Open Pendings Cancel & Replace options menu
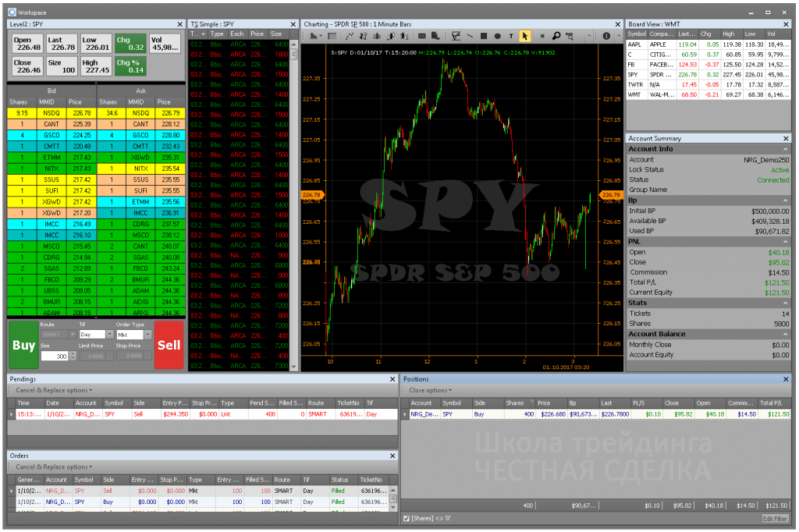The height and width of the screenshot is (532, 799). (x=54, y=390)
